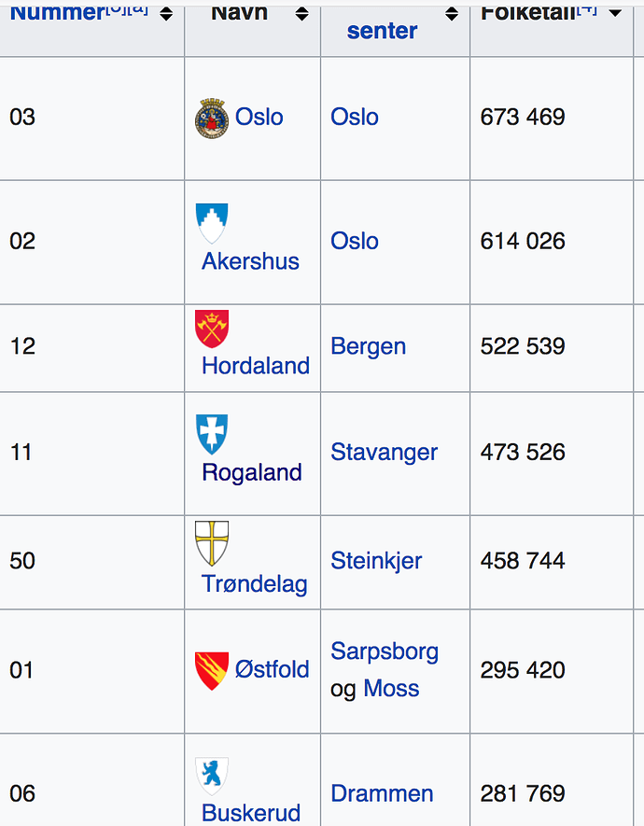The image size is (644, 826).
Task: Sort by the senter column arrows
Action: pyautogui.click(x=452, y=14)
